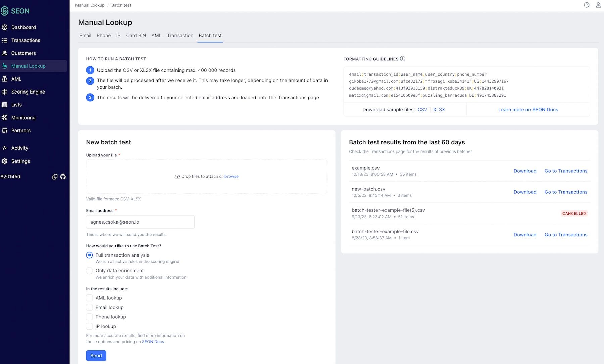Download the CSV sample file
This screenshot has width=604, height=364.
422,110
